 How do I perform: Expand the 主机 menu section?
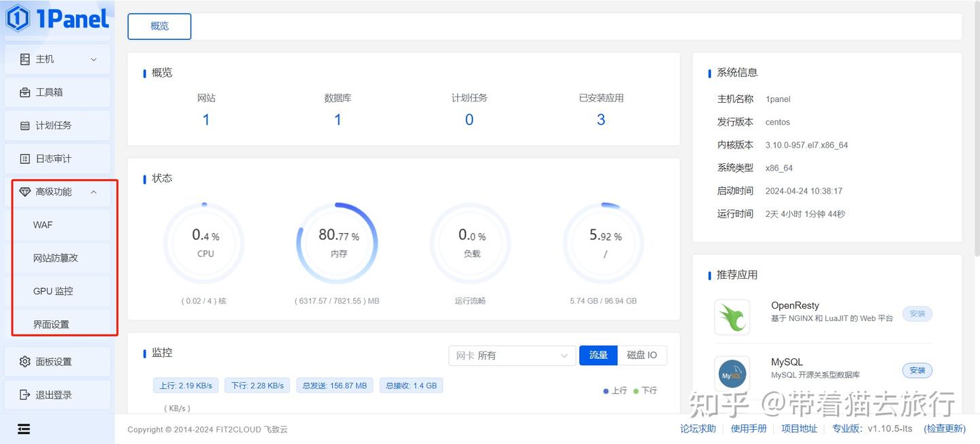[93, 58]
